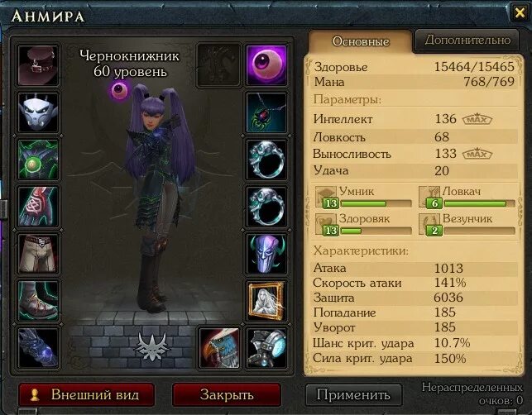
Task: Click the Внешний вид button
Action: click(87, 394)
